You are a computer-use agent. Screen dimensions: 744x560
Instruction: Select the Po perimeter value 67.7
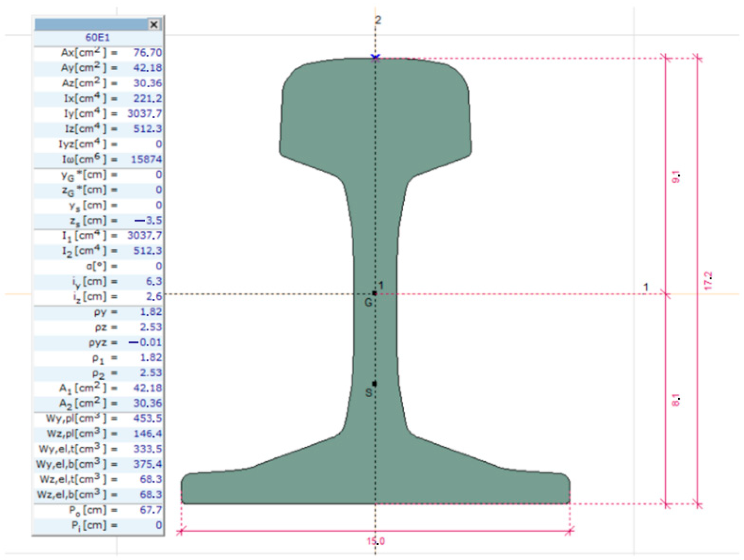point(151,510)
